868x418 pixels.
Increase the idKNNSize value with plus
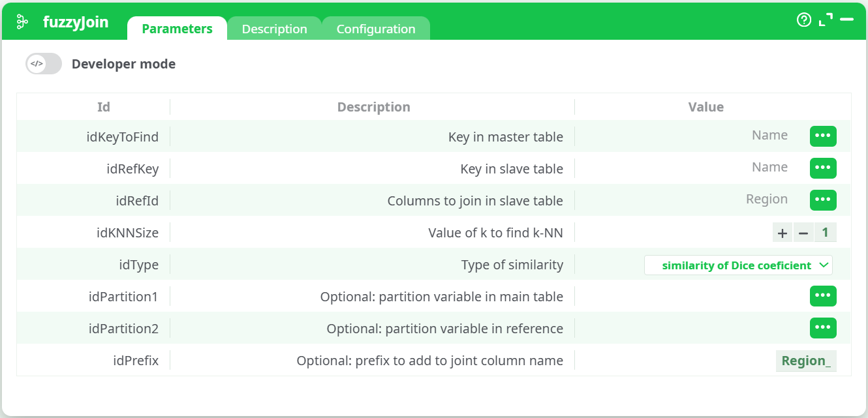click(x=783, y=233)
